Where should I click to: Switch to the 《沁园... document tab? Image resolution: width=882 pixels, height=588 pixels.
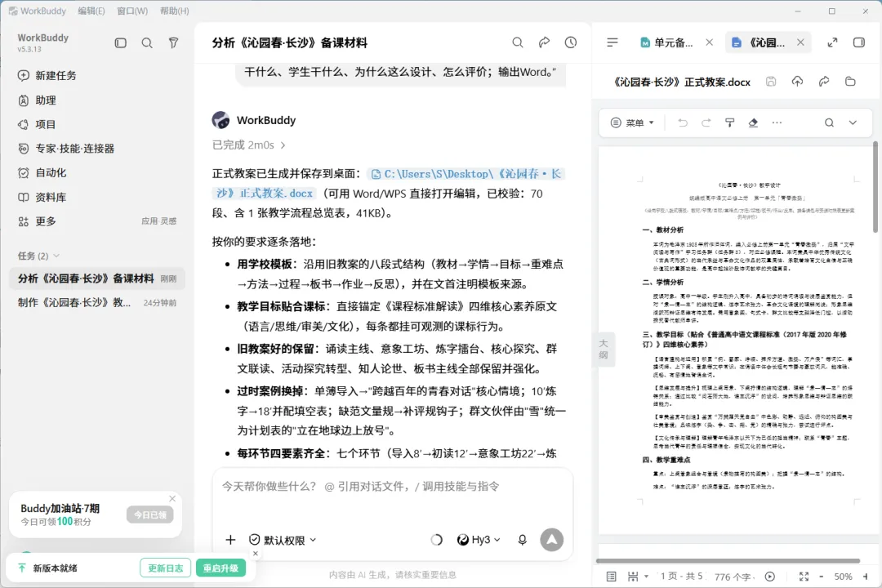coord(758,42)
